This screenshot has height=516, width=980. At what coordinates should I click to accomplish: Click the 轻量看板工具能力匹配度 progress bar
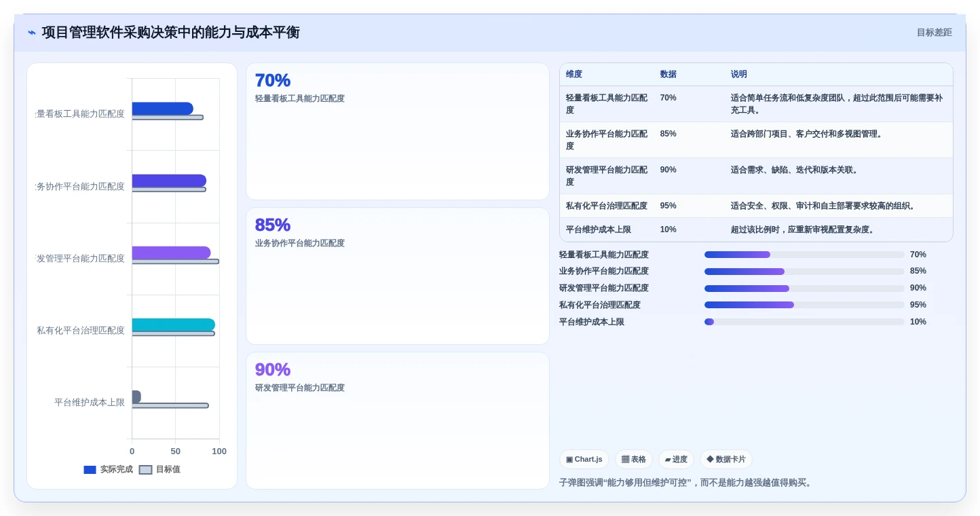pyautogui.click(x=804, y=255)
